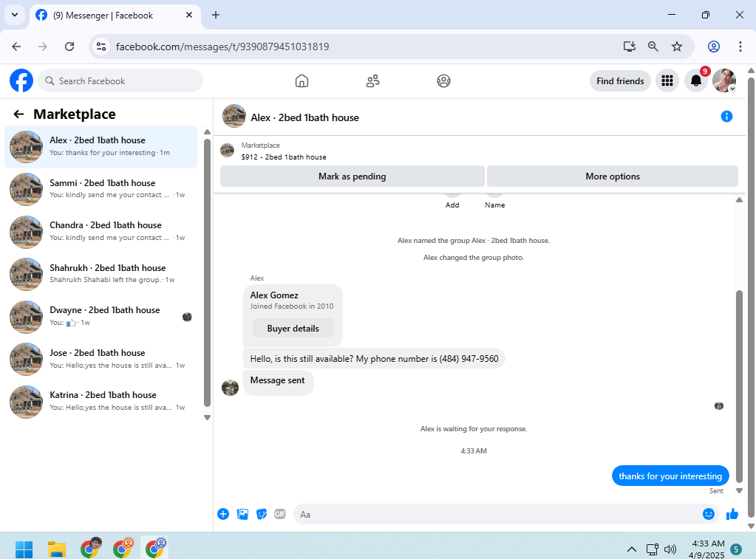
Task: Select the Jose · 2bed 1bath house chat
Action: tap(101, 359)
